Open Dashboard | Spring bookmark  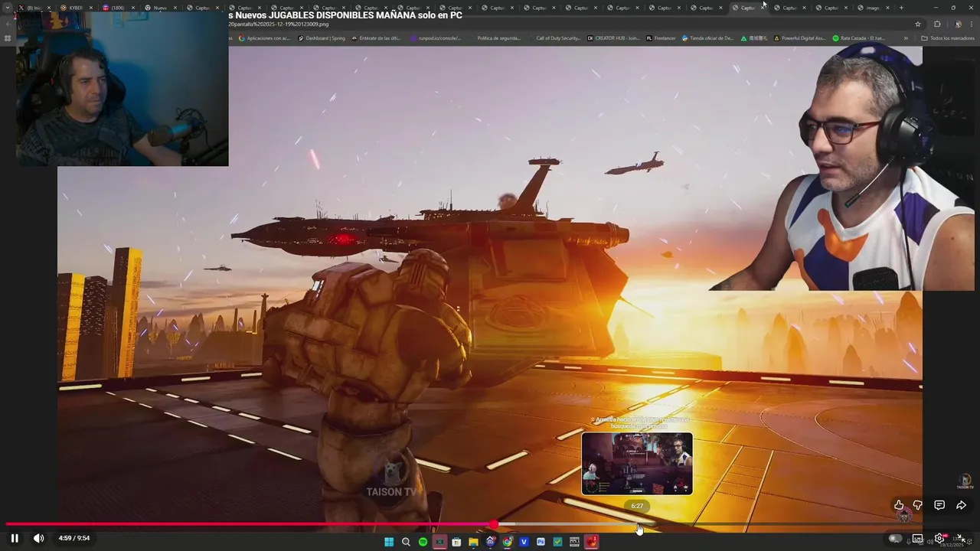click(x=322, y=37)
